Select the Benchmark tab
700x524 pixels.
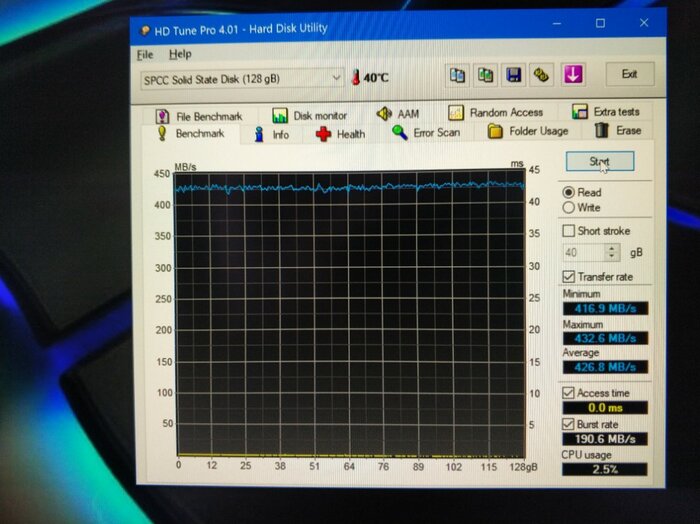tap(191, 133)
